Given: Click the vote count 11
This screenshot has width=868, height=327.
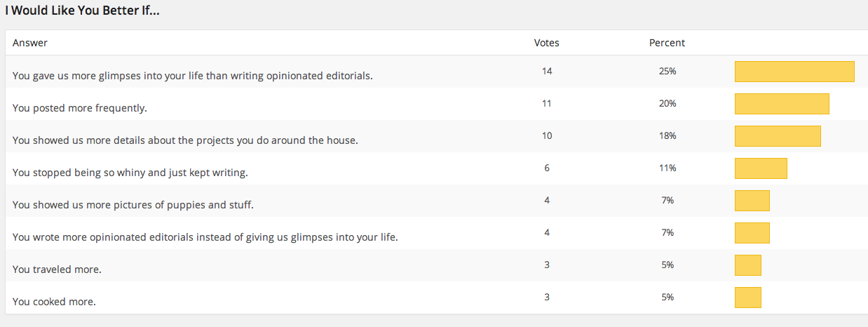Looking at the screenshot, I should click(547, 103).
